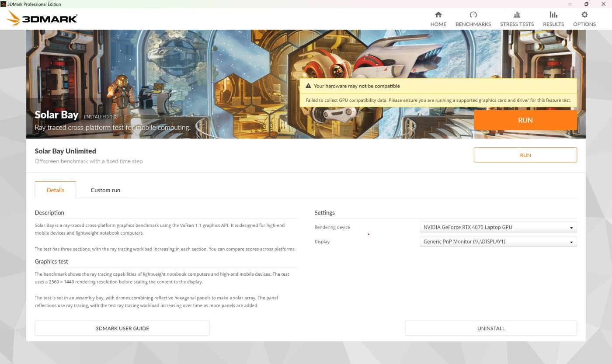612x364 pixels.
Task: Click the Settings heading
Action: click(x=324, y=213)
